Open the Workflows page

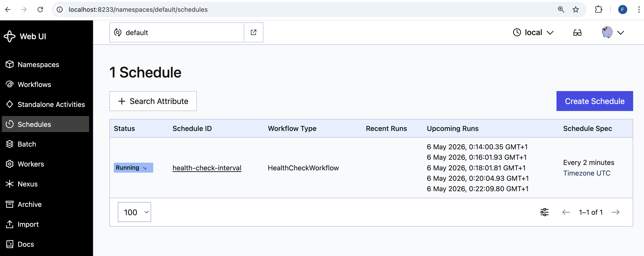click(45, 85)
